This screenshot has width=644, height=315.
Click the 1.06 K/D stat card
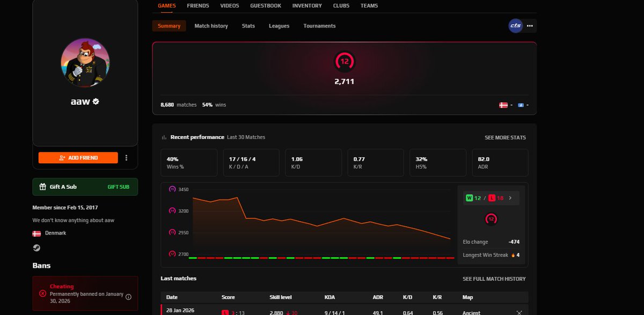tap(313, 163)
